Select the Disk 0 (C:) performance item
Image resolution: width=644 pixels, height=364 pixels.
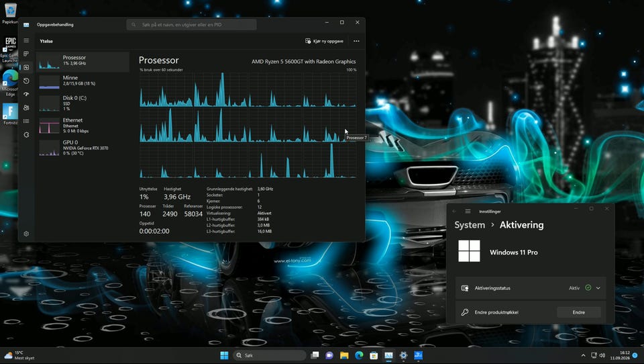83,103
